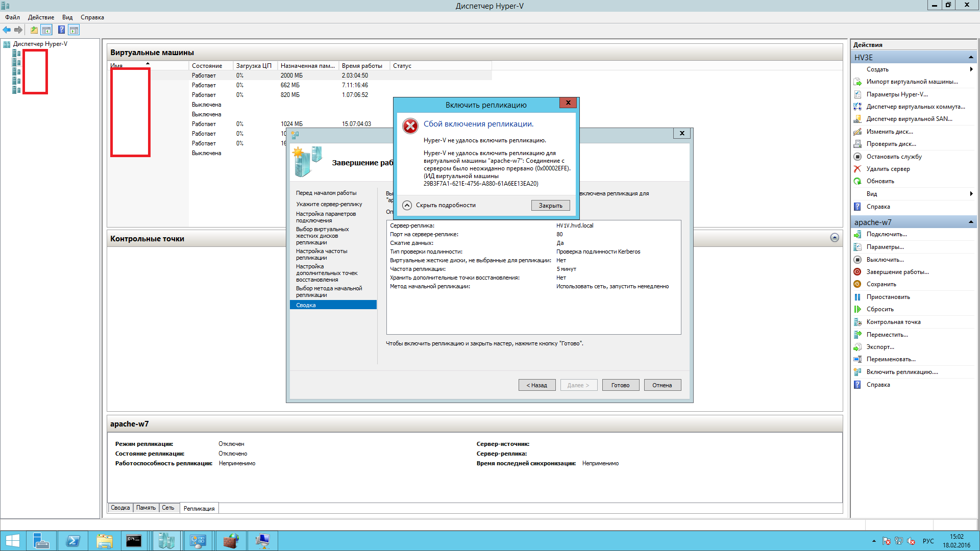Open the Файл menu

tap(12, 17)
